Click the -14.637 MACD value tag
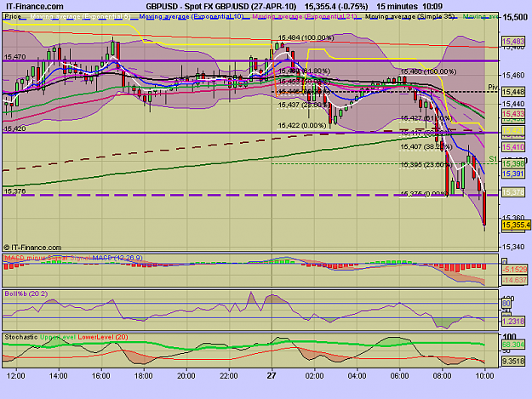Viewport: 532px width, 399px height. [515, 280]
